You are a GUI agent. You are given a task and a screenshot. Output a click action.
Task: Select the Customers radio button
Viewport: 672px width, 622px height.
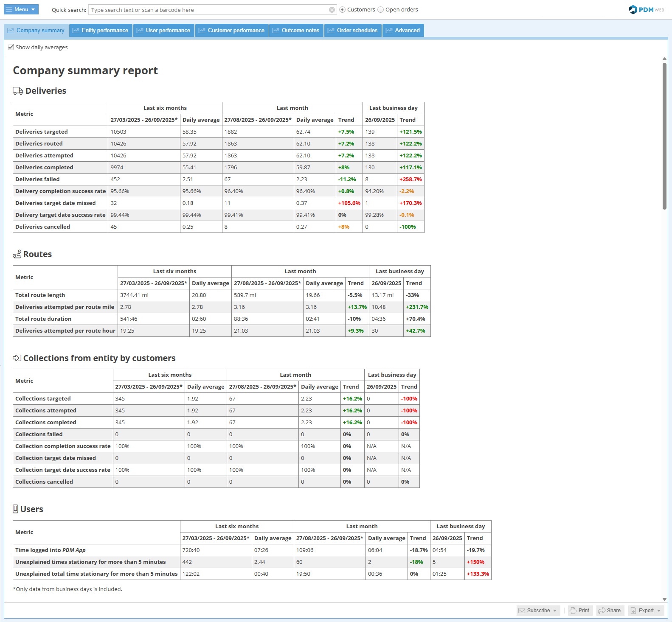[342, 10]
